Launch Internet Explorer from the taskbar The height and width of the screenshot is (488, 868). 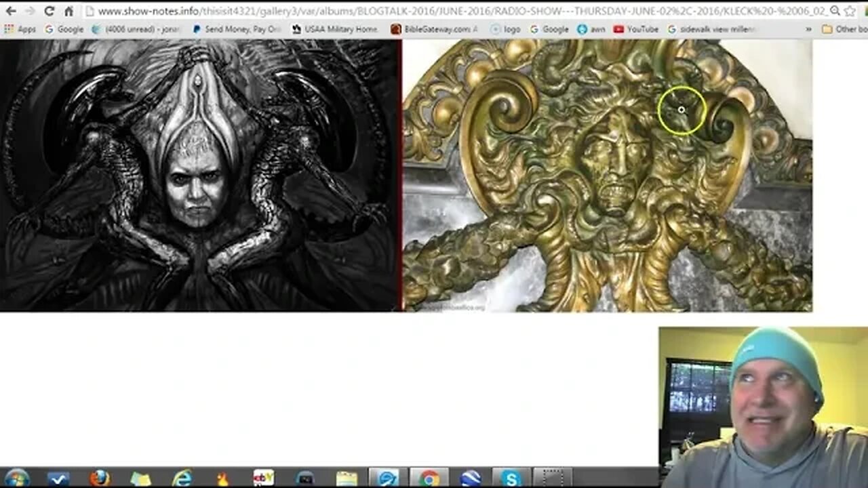182,478
